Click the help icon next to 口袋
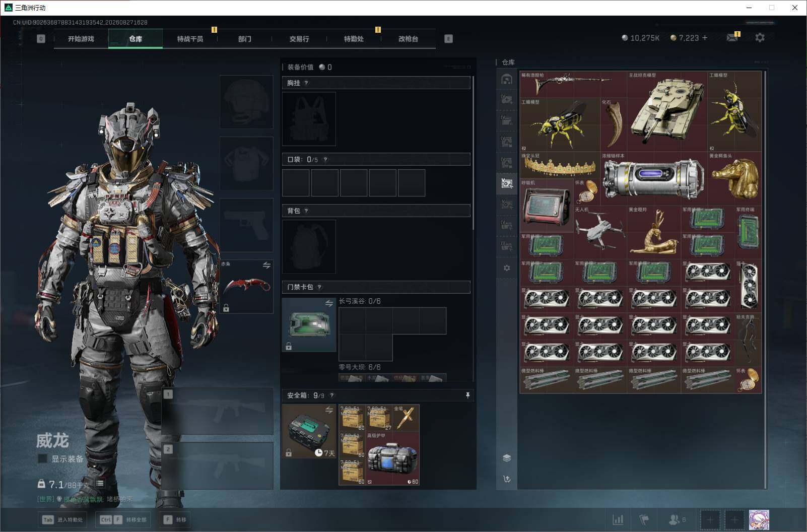Viewport: 807px width, 532px height. click(325, 160)
